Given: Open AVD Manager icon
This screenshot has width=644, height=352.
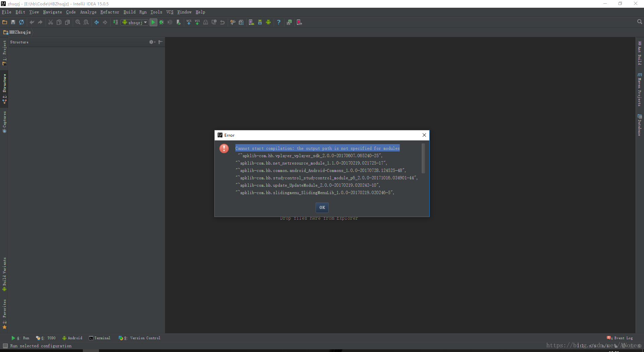Looking at the screenshot, I should point(251,22).
